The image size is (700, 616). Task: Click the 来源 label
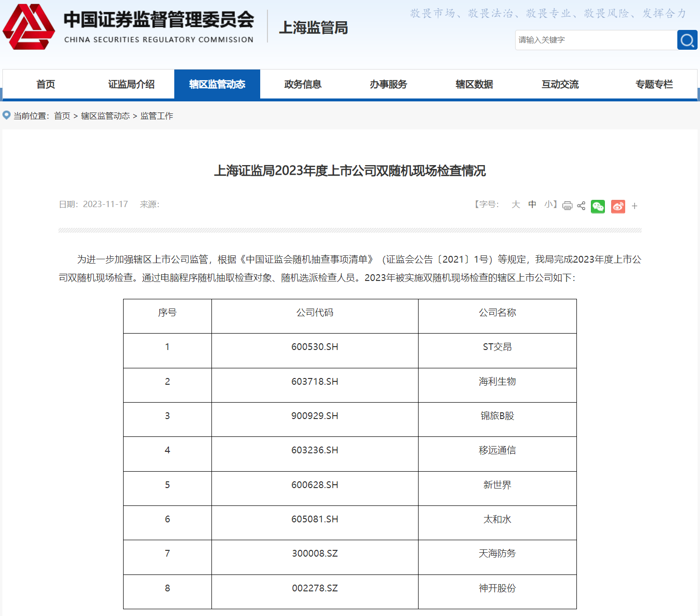click(x=149, y=204)
